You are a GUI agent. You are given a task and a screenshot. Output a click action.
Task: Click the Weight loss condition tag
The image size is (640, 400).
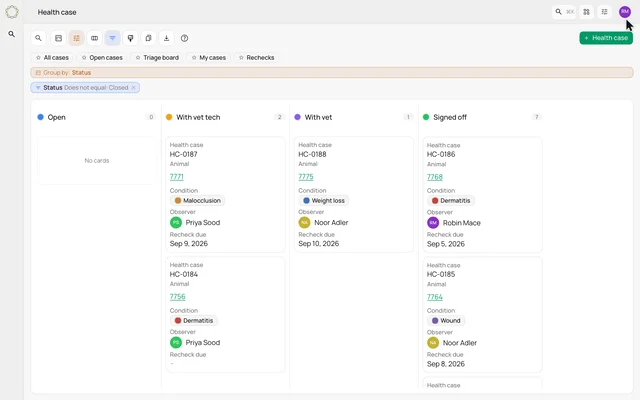pyautogui.click(x=324, y=200)
